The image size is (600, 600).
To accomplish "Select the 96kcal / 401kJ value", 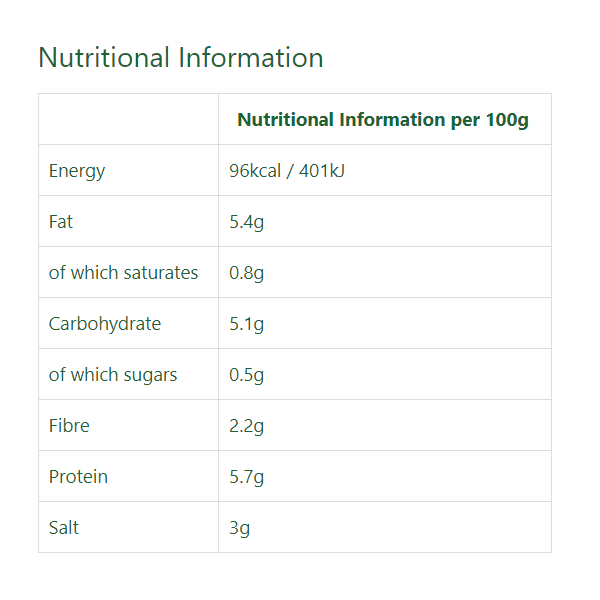I will (287, 171).
